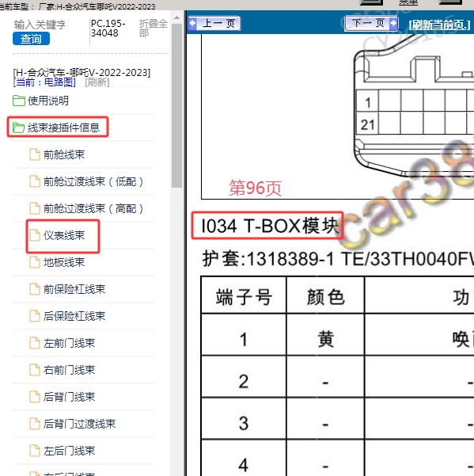Open 右前门线束 entry
The image size is (474, 476).
(69, 370)
